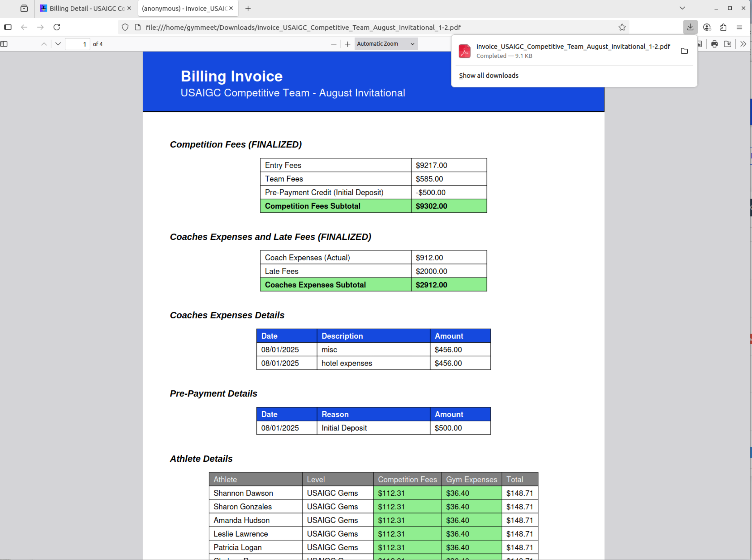Close the Billing Detail tab
Image resolution: width=752 pixels, height=560 pixels.
(129, 8)
